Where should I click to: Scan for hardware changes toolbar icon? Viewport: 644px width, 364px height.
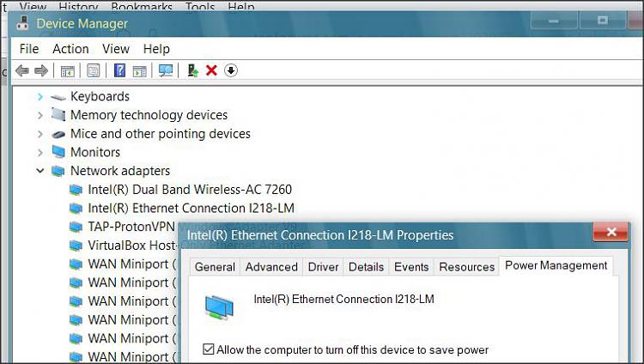tap(166, 70)
